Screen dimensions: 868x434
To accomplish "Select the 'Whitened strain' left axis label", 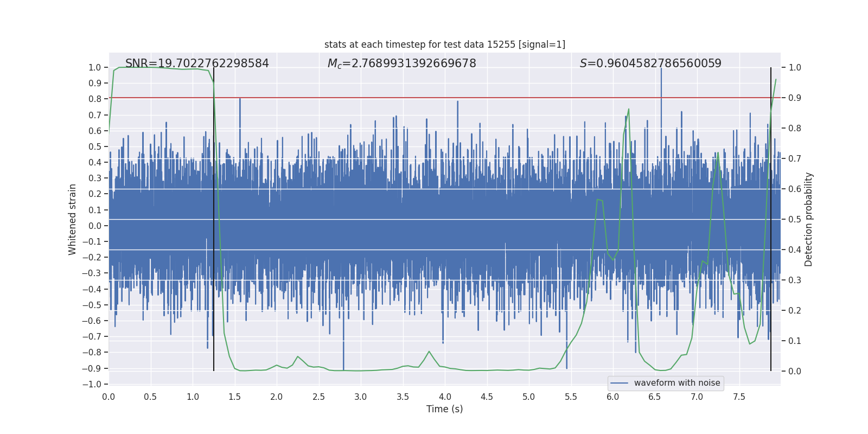I will (x=73, y=219).
